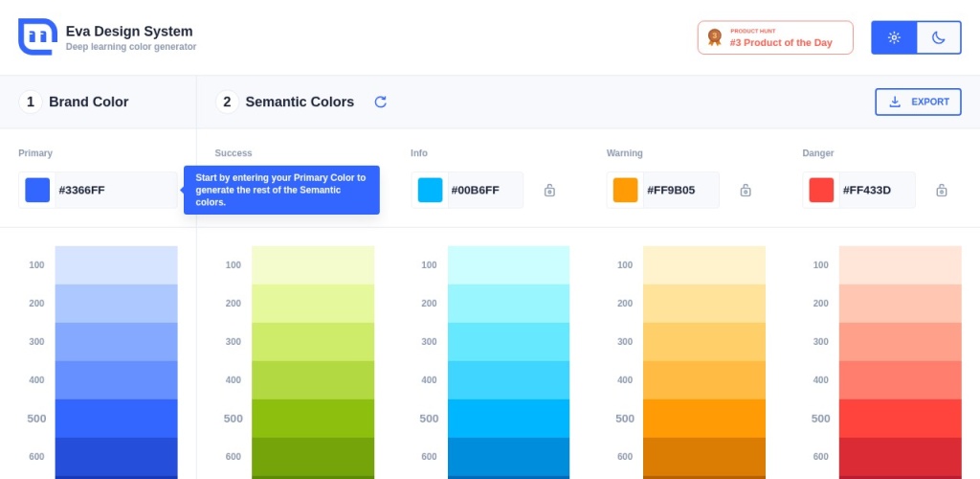
Task: Click the Eva Design System logo icon
Action: (x=37, y=37)
